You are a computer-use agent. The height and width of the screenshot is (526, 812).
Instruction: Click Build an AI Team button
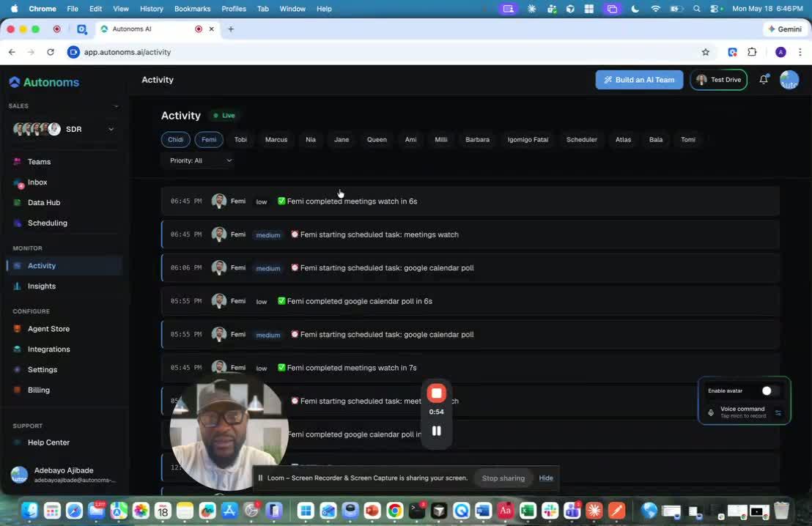[639, 80]
